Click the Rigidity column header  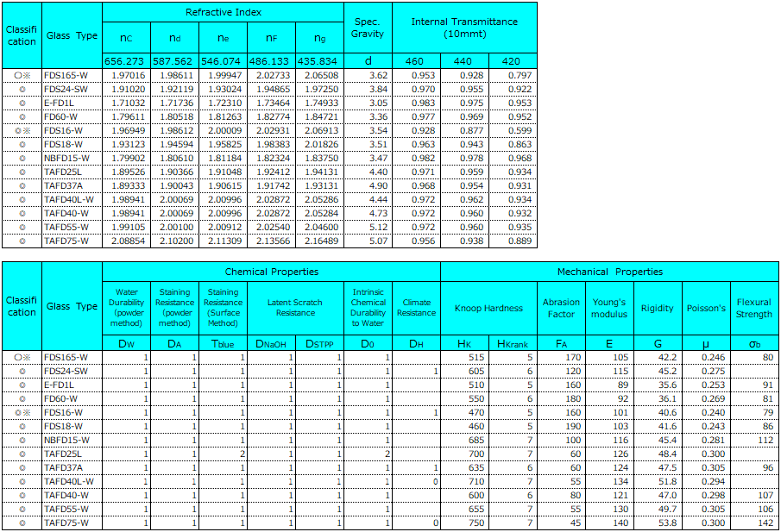coord(658,308)
